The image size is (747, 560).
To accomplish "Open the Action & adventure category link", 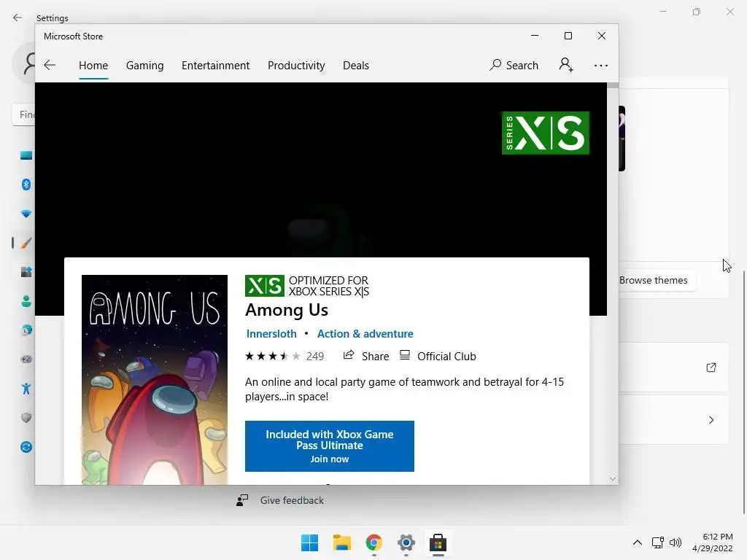I will click(x=365, y=334).
